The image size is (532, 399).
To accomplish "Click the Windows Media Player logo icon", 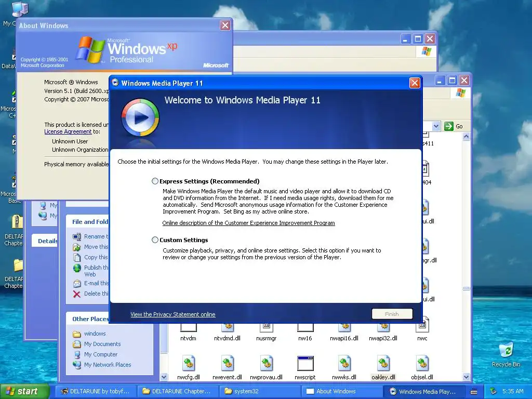I will (x=140, y=117).
